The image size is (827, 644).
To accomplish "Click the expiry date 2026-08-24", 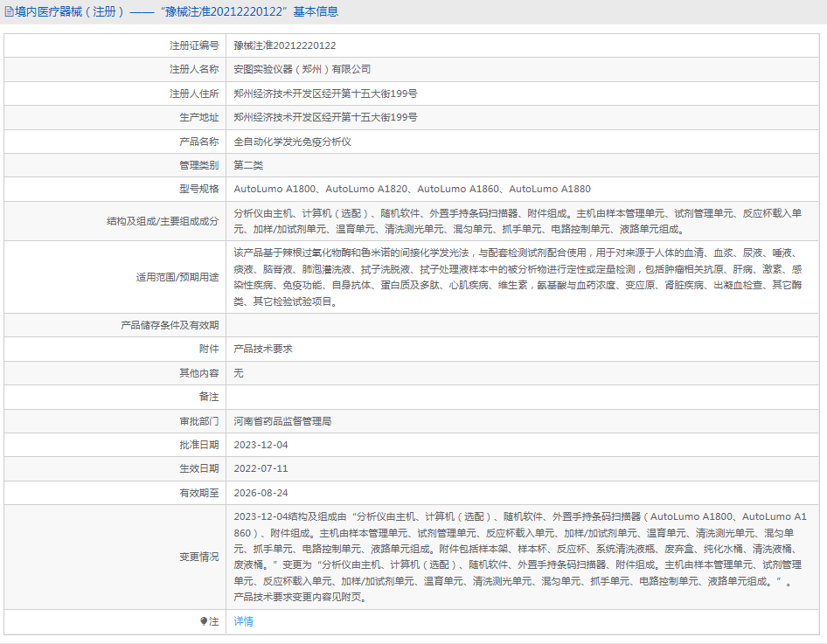I will tap(261, 492).
